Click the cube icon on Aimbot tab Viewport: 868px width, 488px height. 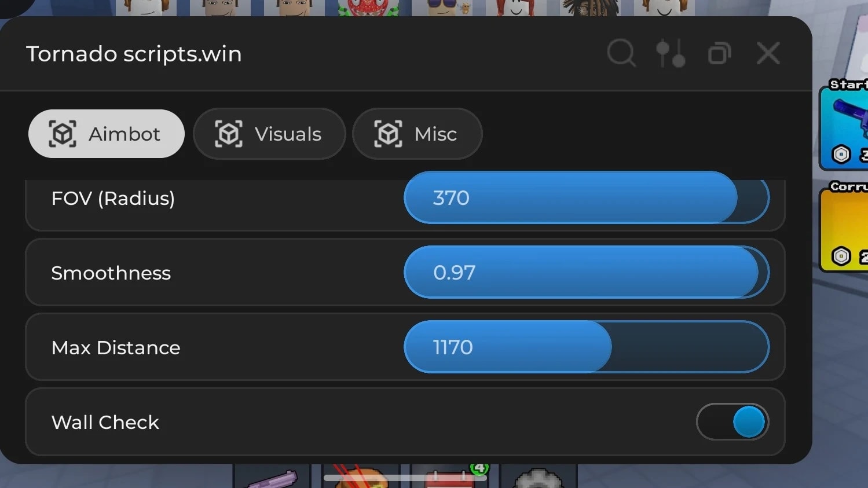(63, 134)
